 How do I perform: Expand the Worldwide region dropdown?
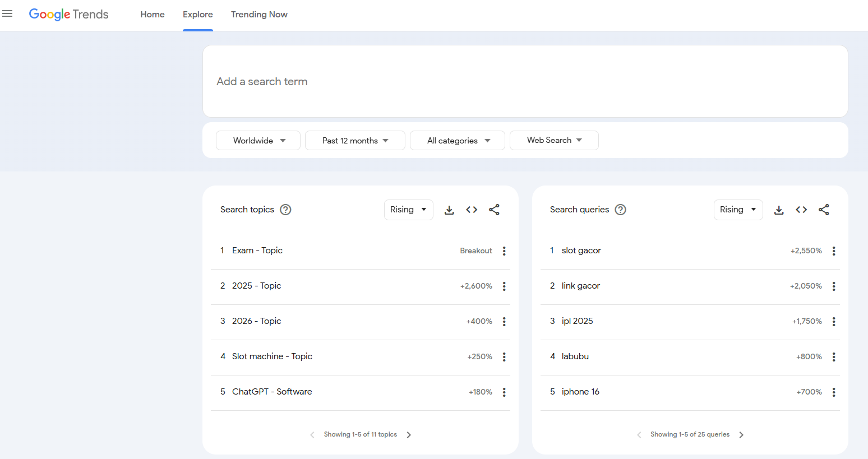point(258,141)
